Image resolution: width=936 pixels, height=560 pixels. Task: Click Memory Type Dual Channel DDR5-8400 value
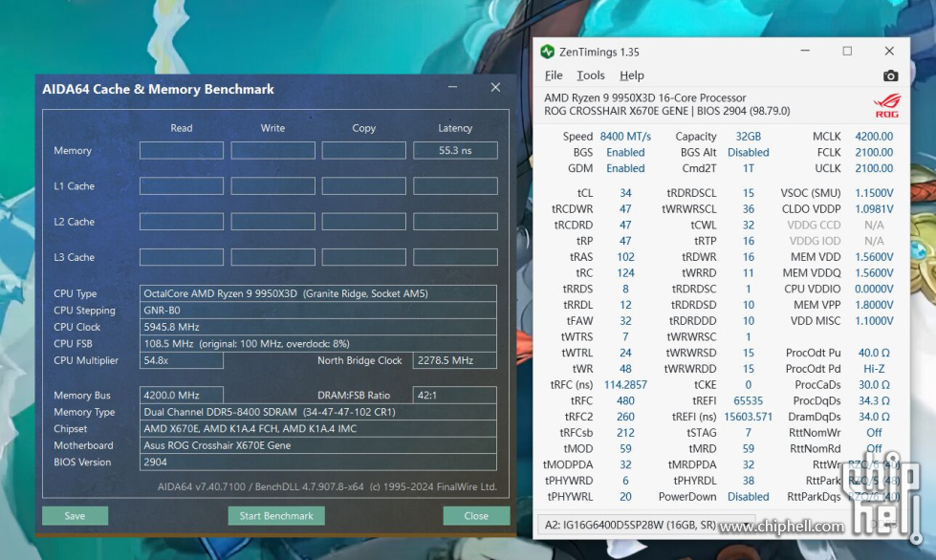click(318, 412)
